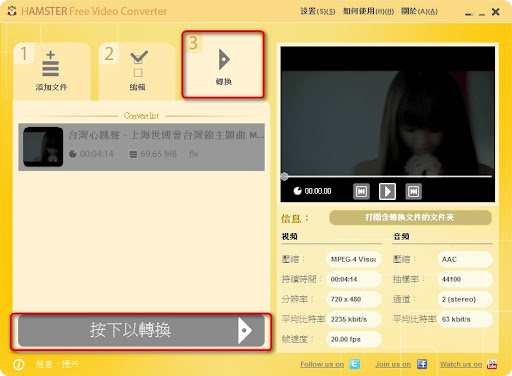
Task: Click the Facebook icon
Action: (x=422, y=364)
